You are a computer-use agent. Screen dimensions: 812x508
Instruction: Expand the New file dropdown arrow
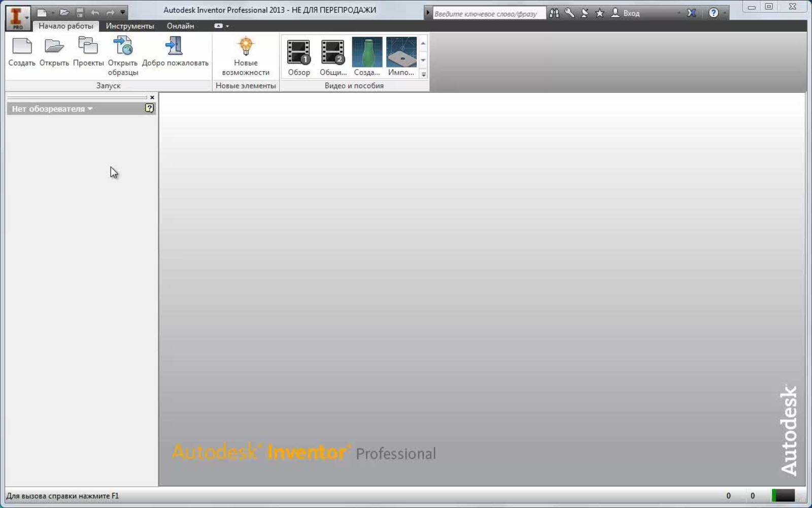pyautogui.click(x=53, y=13)
